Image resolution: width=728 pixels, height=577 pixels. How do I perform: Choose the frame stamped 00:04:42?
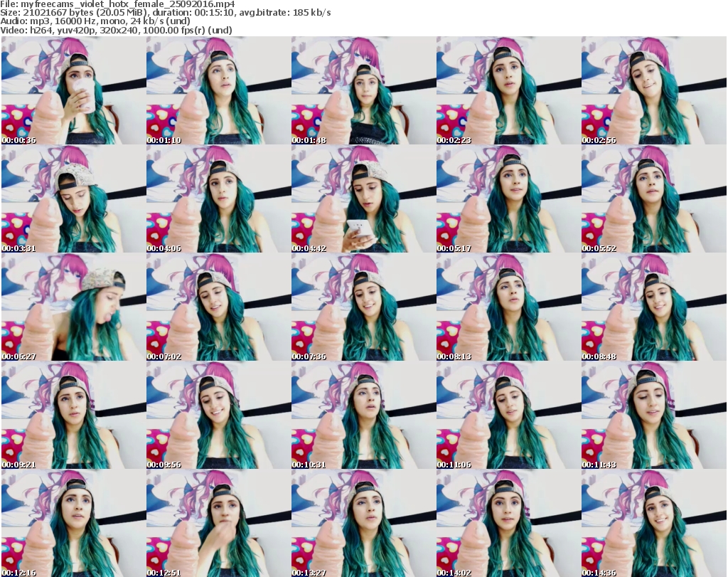click(x=363, y=198)
